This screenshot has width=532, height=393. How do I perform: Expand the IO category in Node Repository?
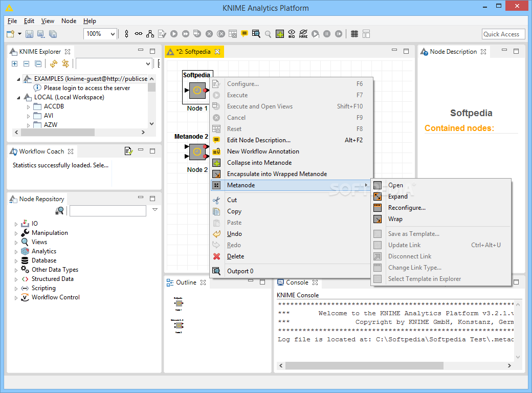coord(16,224)
